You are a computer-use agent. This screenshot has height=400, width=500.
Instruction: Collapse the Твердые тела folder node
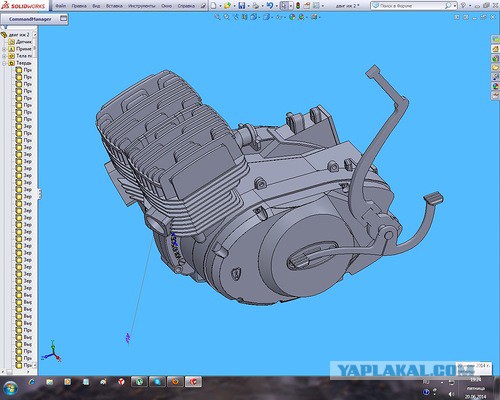click(4, 63)
